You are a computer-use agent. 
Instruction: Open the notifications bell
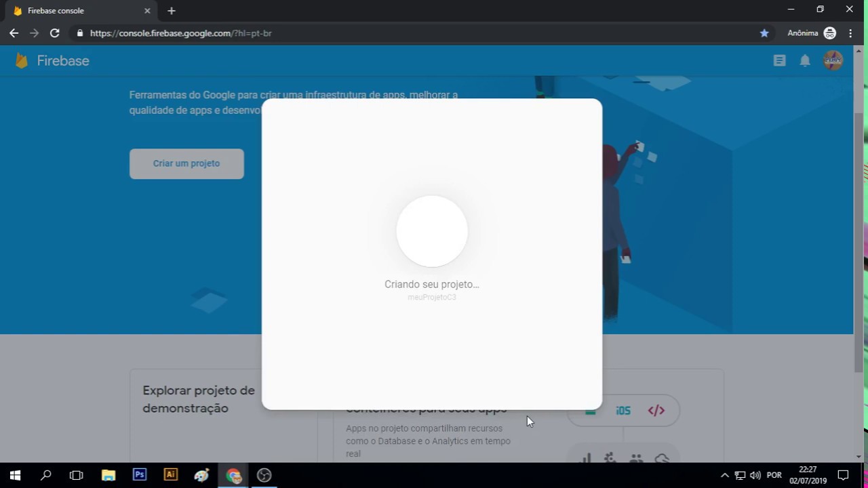[805, 61]
